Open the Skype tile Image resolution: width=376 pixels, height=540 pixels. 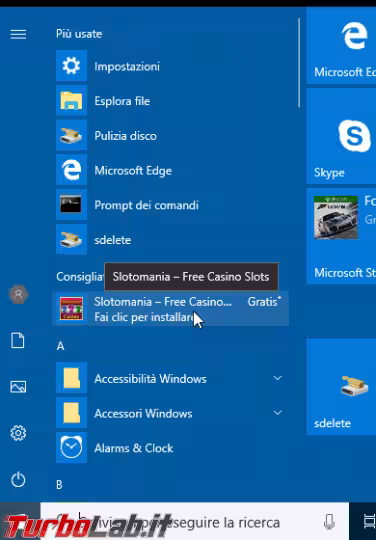click(x=341, y=136)
